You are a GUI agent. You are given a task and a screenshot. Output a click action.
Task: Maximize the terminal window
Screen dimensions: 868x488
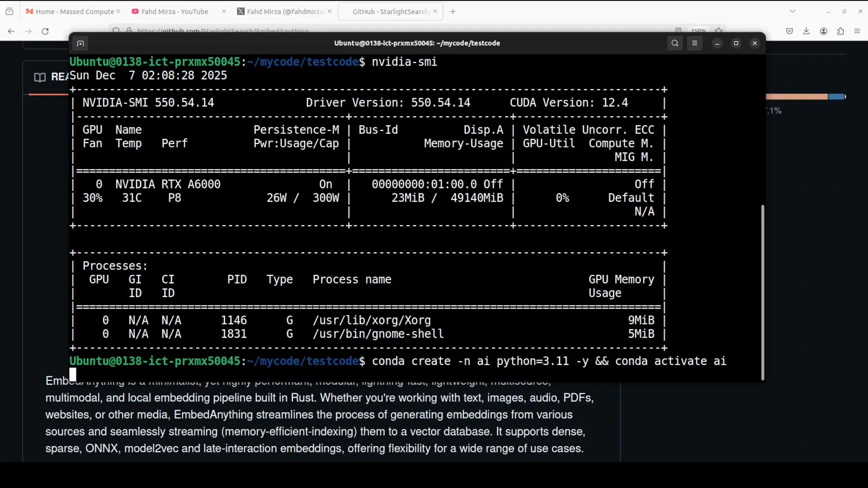736,43
